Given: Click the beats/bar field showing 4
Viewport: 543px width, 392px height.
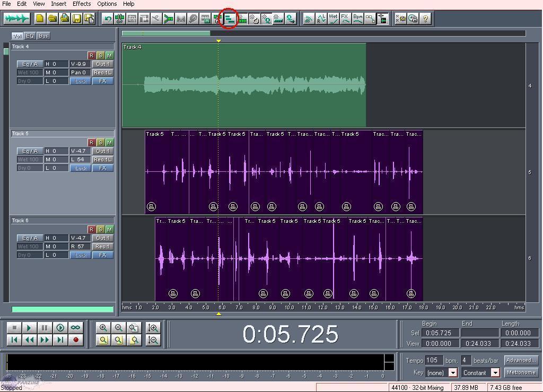Looking at the screenshot, I should point(466,360).
